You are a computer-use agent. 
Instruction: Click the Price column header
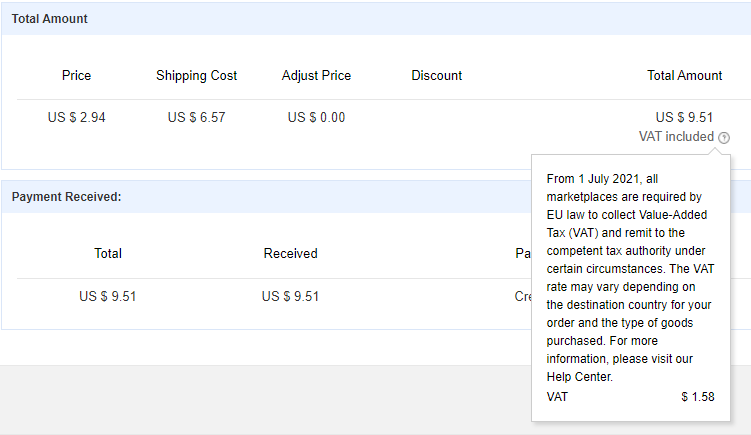pos(76,75)
